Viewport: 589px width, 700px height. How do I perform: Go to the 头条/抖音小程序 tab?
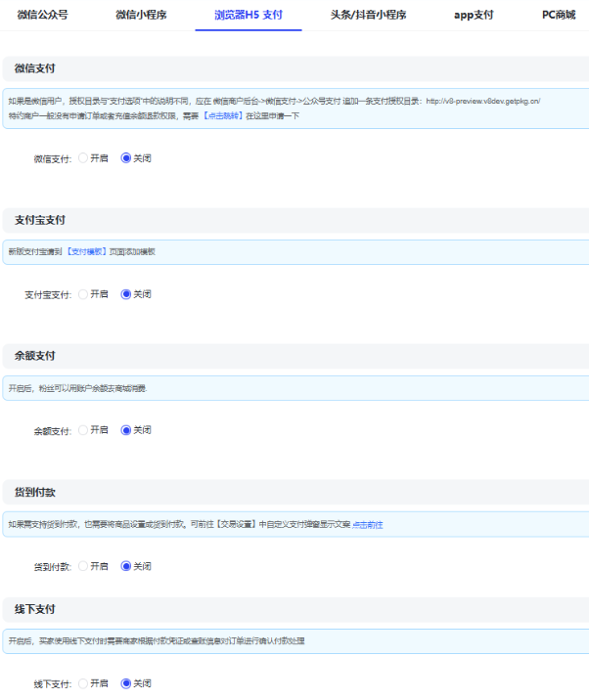(x=368, y=15)
